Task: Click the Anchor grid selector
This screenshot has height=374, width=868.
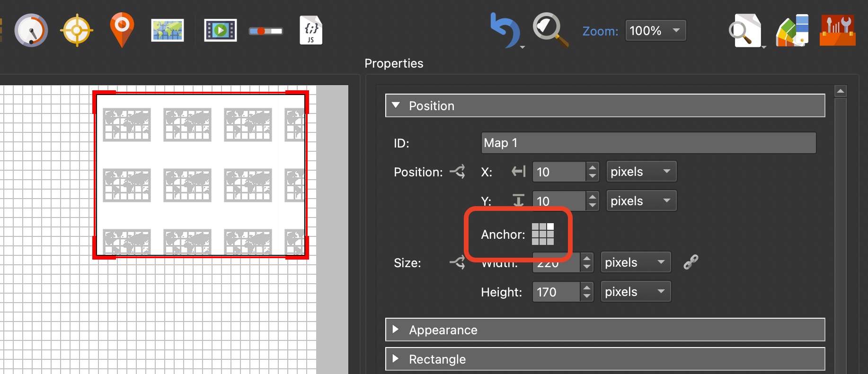Action: pos(542,234)
